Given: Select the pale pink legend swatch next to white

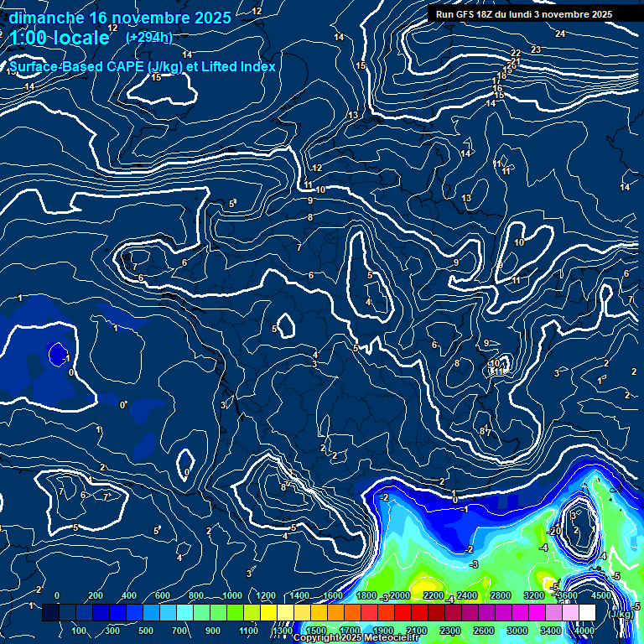Looking at the screenshot, I should coord(570,612).
